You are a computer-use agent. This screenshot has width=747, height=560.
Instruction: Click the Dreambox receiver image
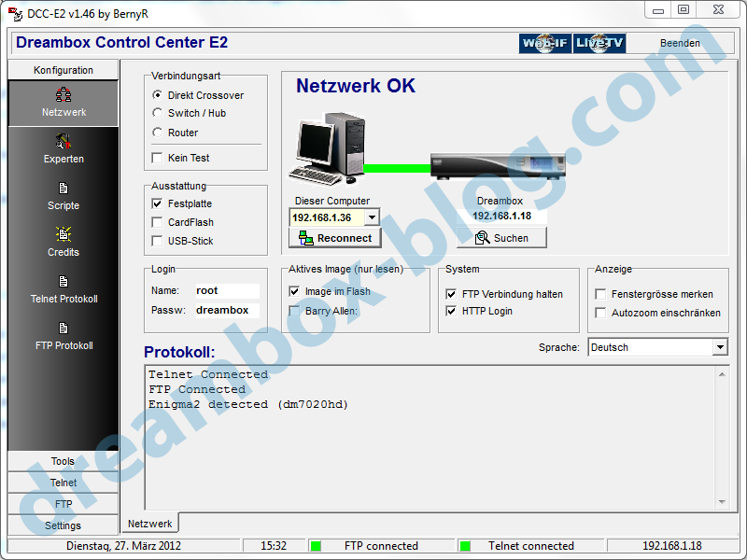pyautogui.click(x=498, y=167)
